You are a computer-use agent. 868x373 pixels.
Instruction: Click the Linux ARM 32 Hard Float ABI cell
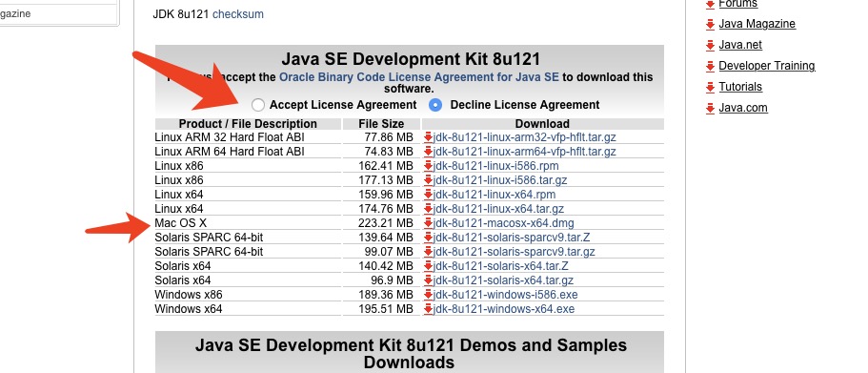point(230,137)
